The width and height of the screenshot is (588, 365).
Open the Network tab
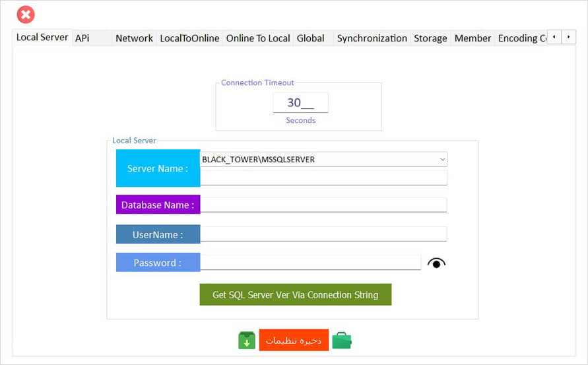(134, 38)
